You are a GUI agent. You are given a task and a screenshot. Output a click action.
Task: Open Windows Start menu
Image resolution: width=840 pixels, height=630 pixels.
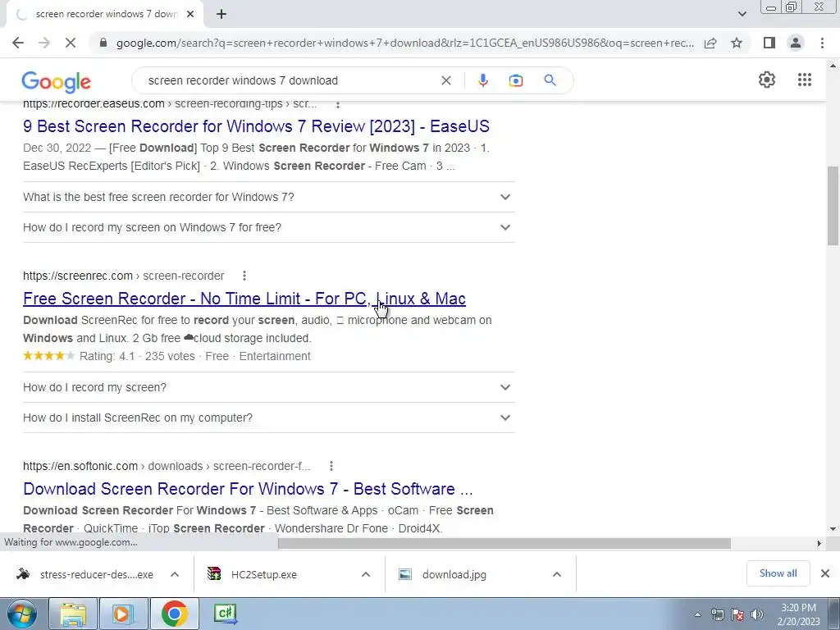[22, 614]
